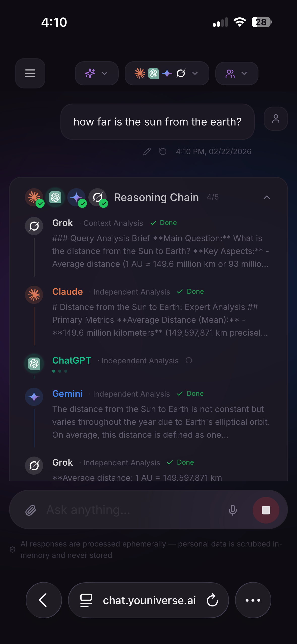Open the collaborators dropdown
This screenshot has width=297, height=644.
point(236,73)
